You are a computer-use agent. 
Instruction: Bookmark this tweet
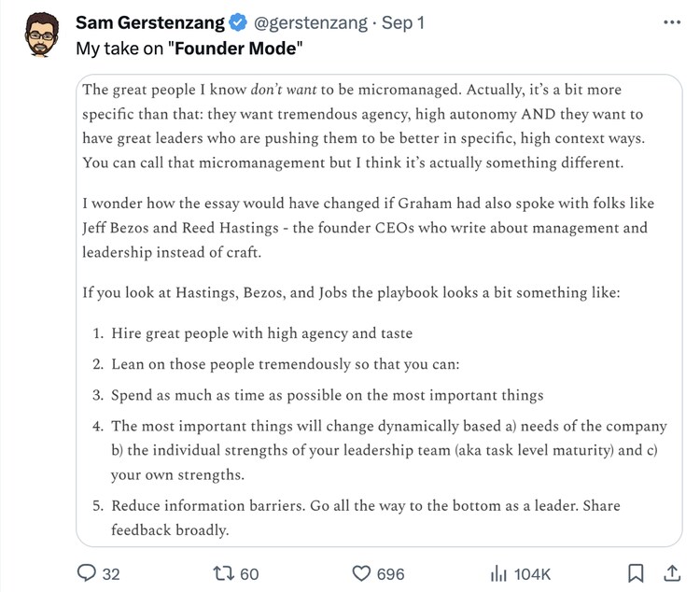[x=636, y=573]
